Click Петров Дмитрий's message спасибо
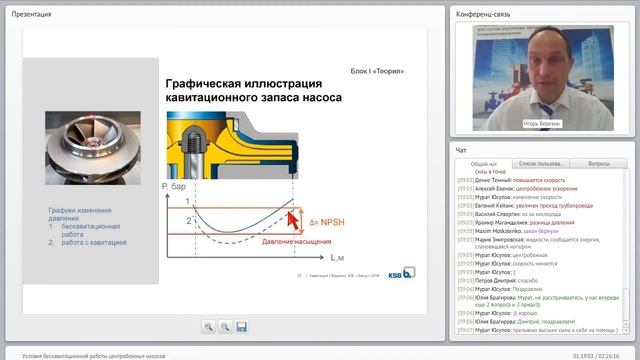The width and height of the screenshot is (640, 360). coord(528,281)
